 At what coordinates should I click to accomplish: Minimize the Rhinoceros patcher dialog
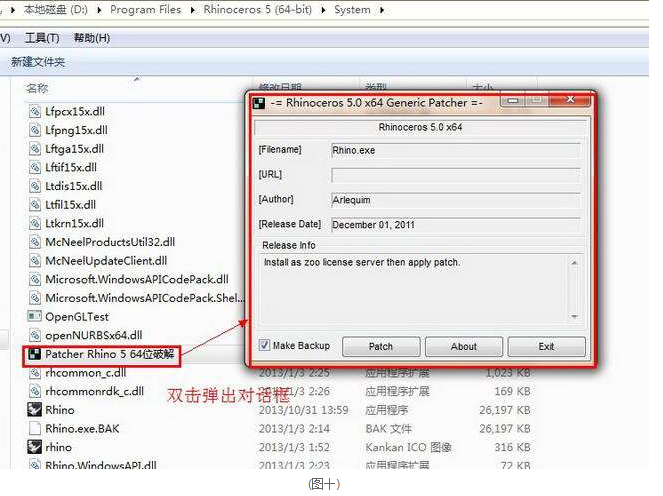point(513,101)
